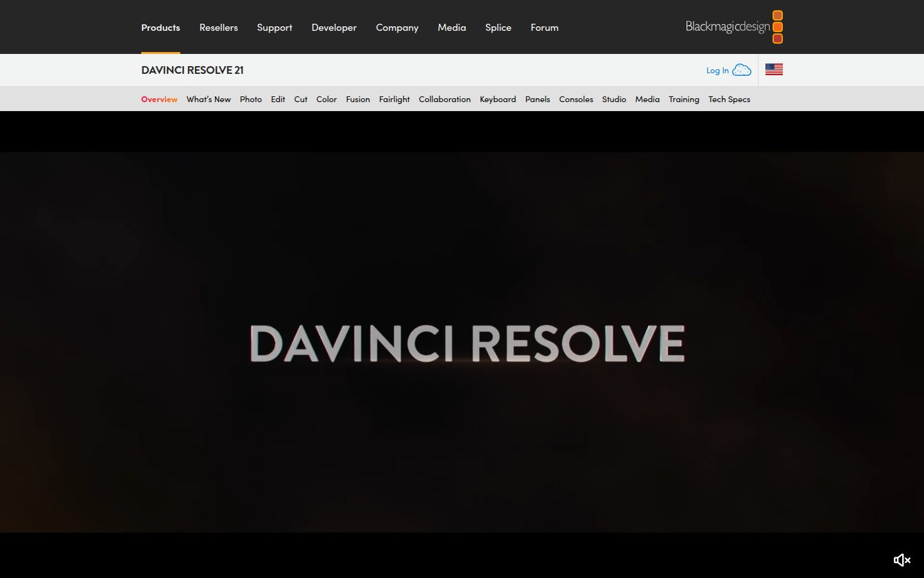Open the Splice page
Image resolution: width=924 pixels, height=578 pixels.
click(x=498, y=28)
